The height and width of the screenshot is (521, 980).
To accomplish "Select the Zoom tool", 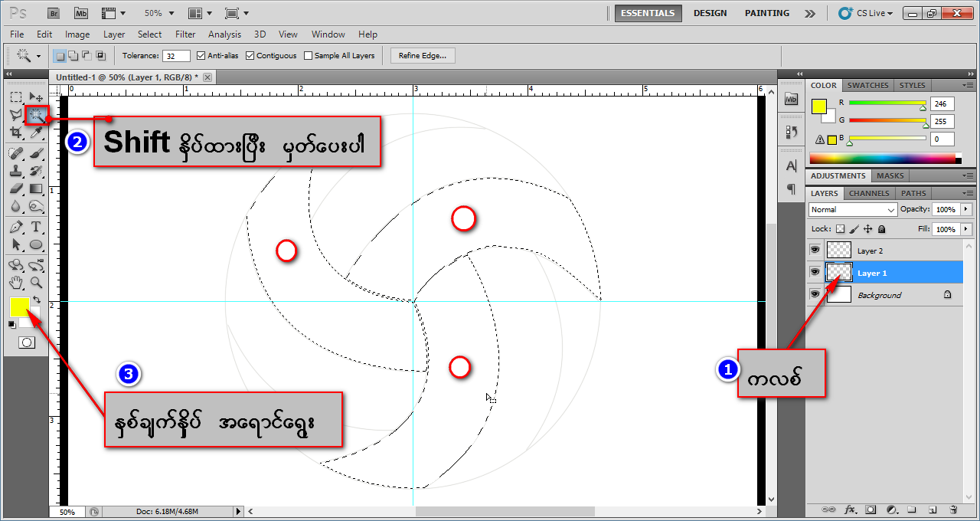I will point(36,282).
